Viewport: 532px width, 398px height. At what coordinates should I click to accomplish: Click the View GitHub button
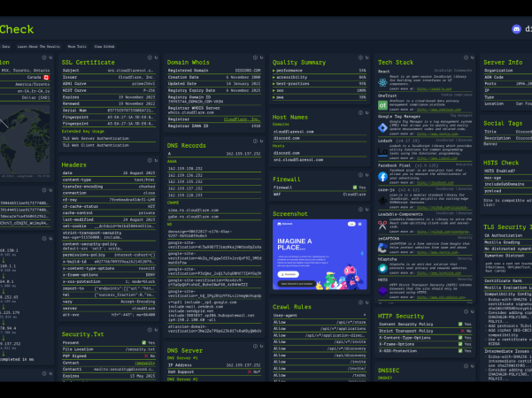point(104,47)
